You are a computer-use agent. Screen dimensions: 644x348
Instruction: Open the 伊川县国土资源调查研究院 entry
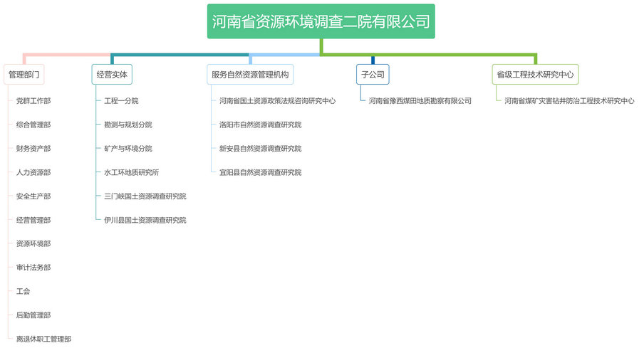coord(145,220)
